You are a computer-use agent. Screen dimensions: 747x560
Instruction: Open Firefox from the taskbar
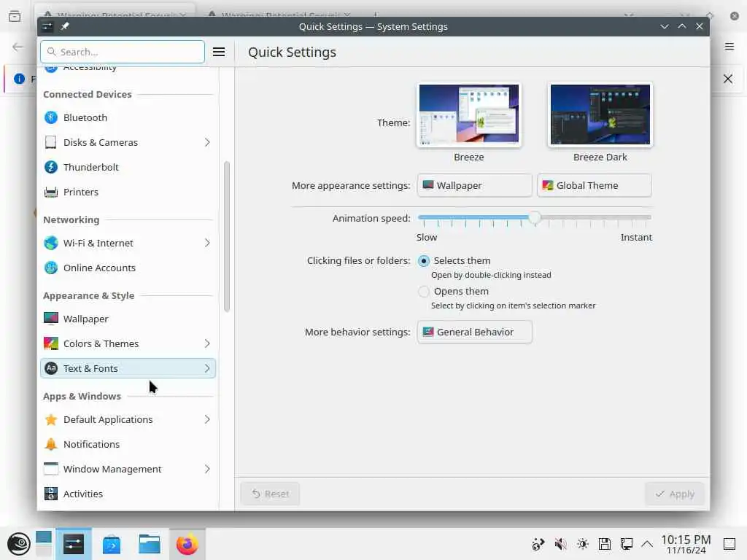[187, 544]
